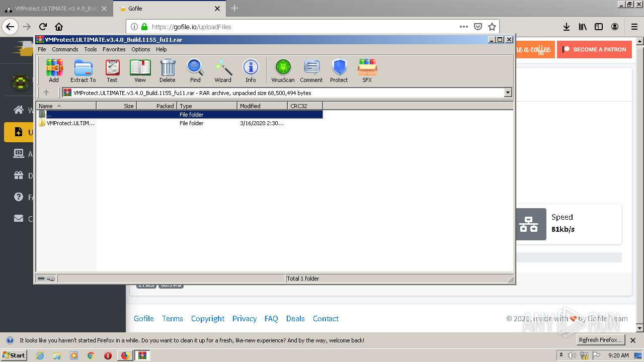Image resolution: width=644 pixels, height=362 pixels.
Task: Open the Contact footer link
Action: click(326, 319)
